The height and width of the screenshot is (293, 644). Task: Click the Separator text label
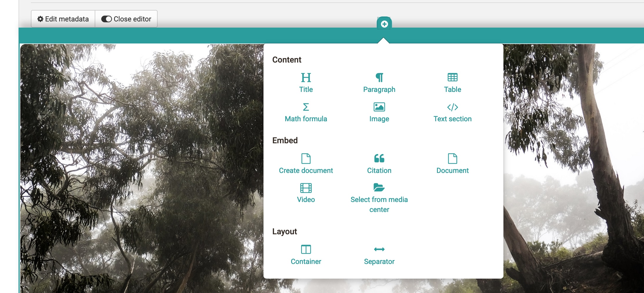[379, 262]
